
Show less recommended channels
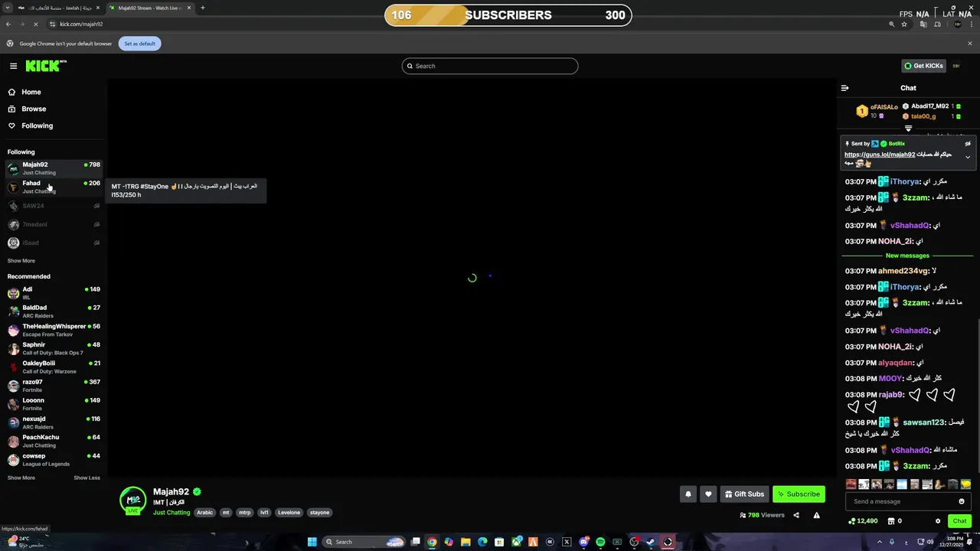(87, 478)
